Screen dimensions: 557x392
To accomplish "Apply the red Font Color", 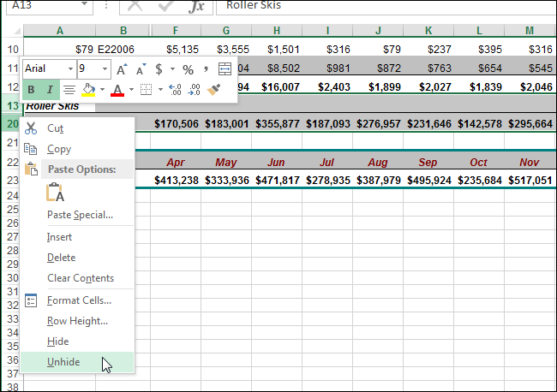I will pyautogui.click(x=117, y=90).
